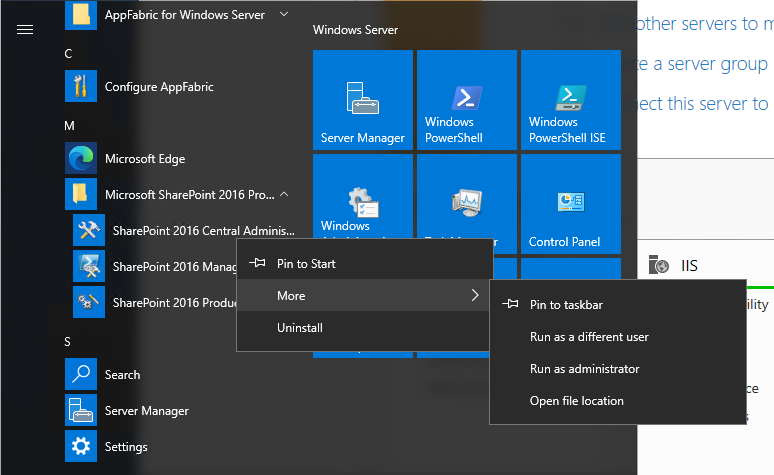This screenshot has height=475, width=774.
Task: Jump to letter M section header
Action: tap(69, 125)
